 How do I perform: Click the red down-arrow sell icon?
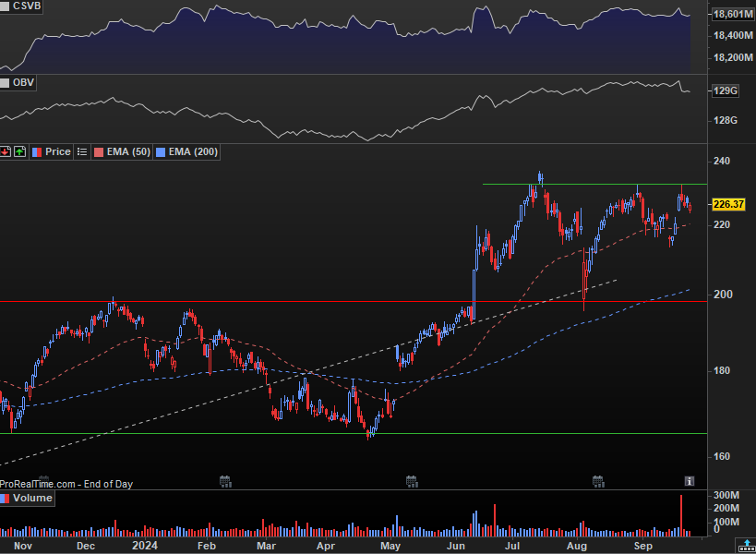click(x=6, y=151)
